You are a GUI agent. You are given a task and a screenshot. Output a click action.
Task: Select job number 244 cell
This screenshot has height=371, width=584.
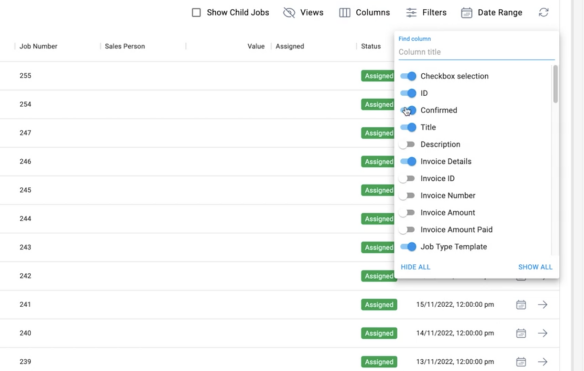(x=25, y=219)
